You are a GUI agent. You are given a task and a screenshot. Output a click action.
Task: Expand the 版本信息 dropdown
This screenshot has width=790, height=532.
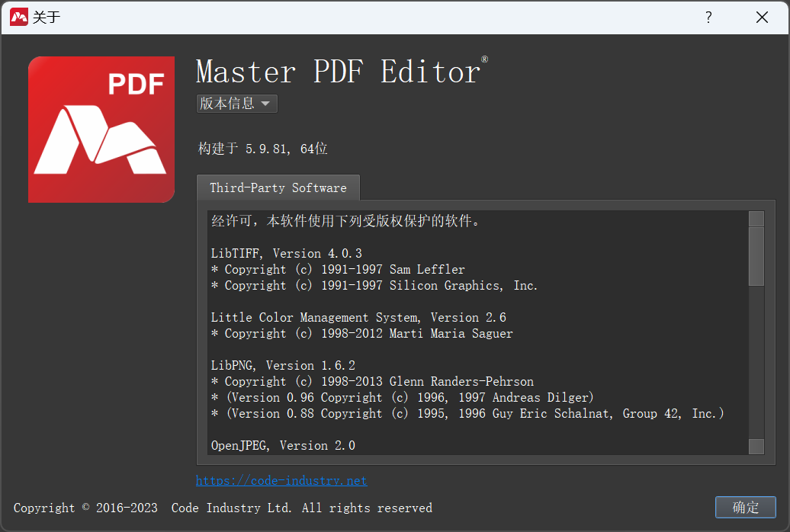click(236, 104)
